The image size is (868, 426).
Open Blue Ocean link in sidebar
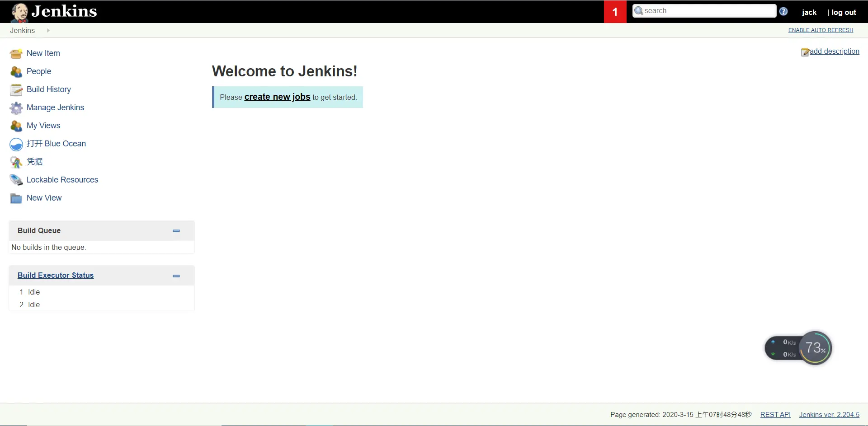(x=56, y=144)
